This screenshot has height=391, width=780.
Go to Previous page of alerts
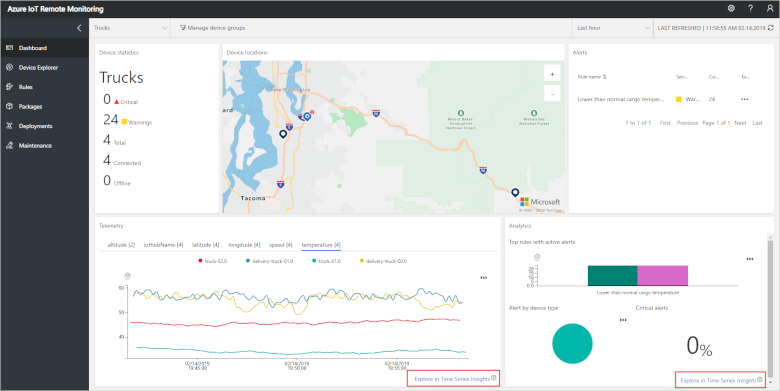coord(687,123)
